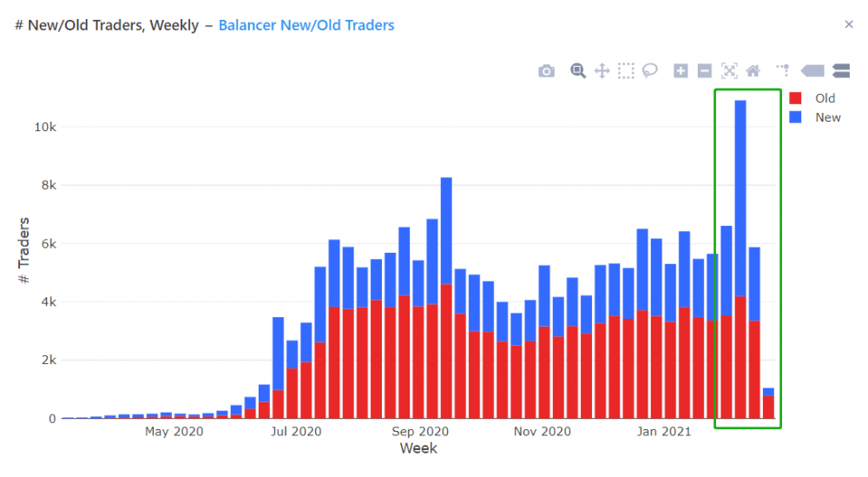
Task: Click the red Old legend color swatch
Action: coord(795,98)
